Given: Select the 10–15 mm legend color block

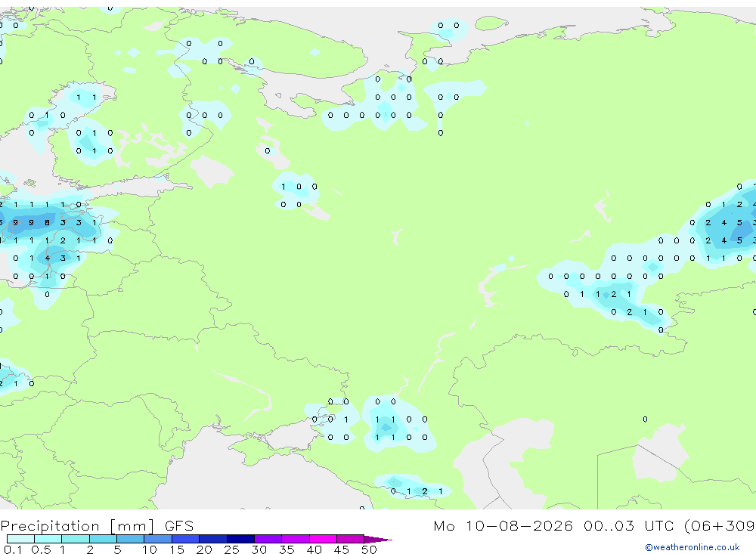Looking at the screenshot, I should click(x=158, y=539).
